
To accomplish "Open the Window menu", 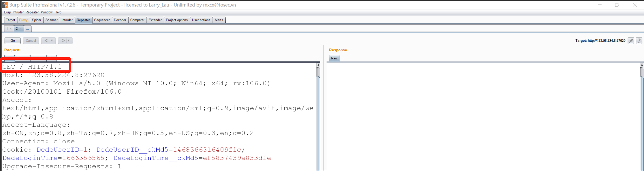I will (x=47, y=12).
